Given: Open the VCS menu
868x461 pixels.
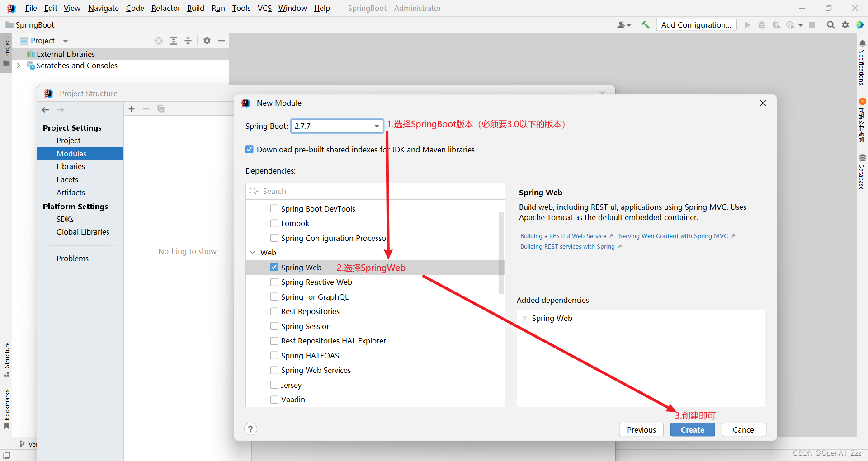Looking at the screenshot, I should (265, 8).
